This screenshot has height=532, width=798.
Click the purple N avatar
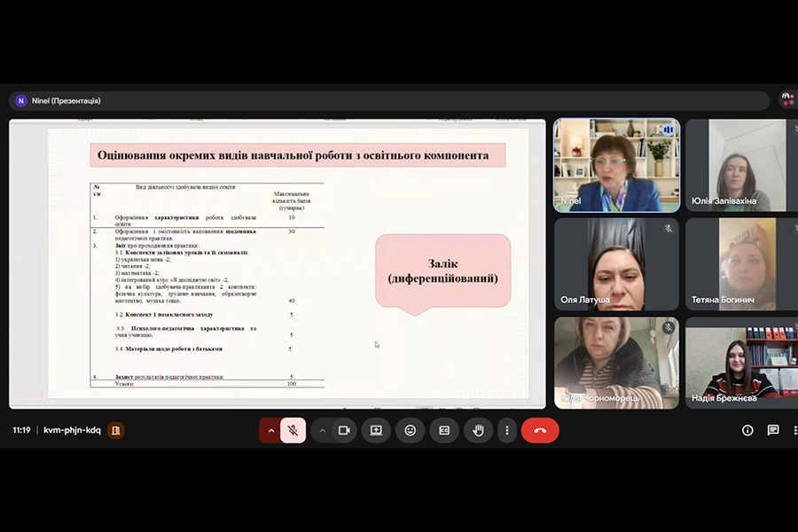(x=21, y=101)
